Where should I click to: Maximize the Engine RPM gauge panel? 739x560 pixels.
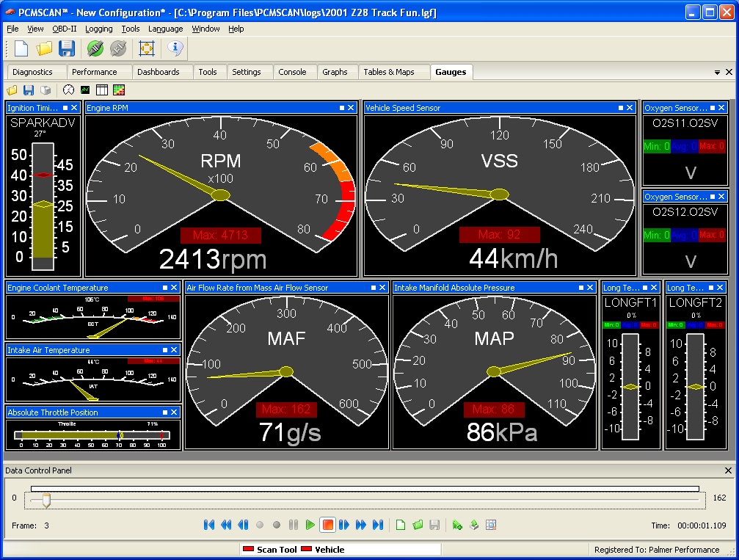(342, 108)
